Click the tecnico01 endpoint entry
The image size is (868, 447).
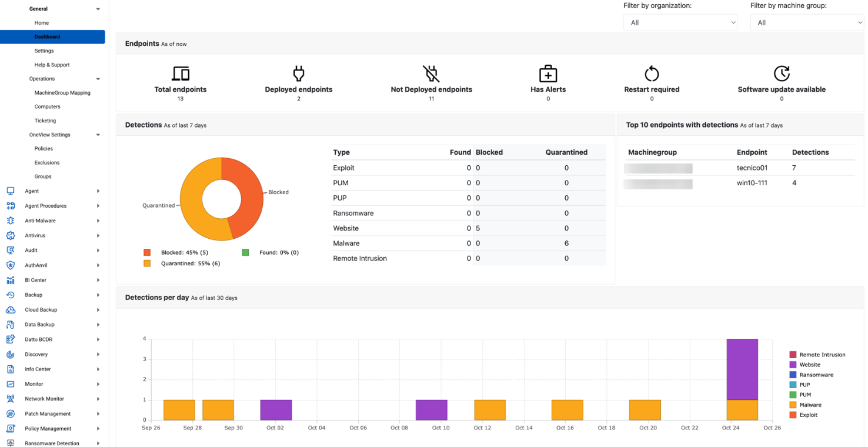[x=753, y=168]
